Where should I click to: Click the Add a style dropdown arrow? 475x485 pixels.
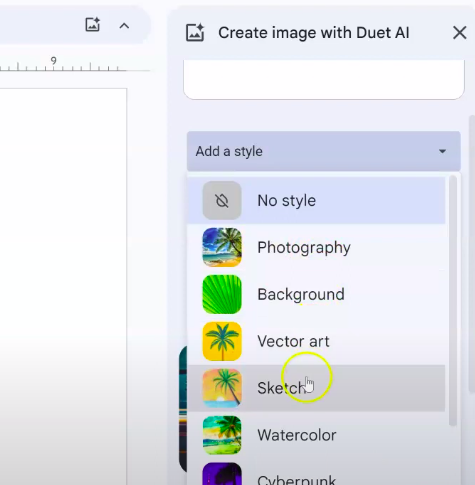click(x=442, y=151)
